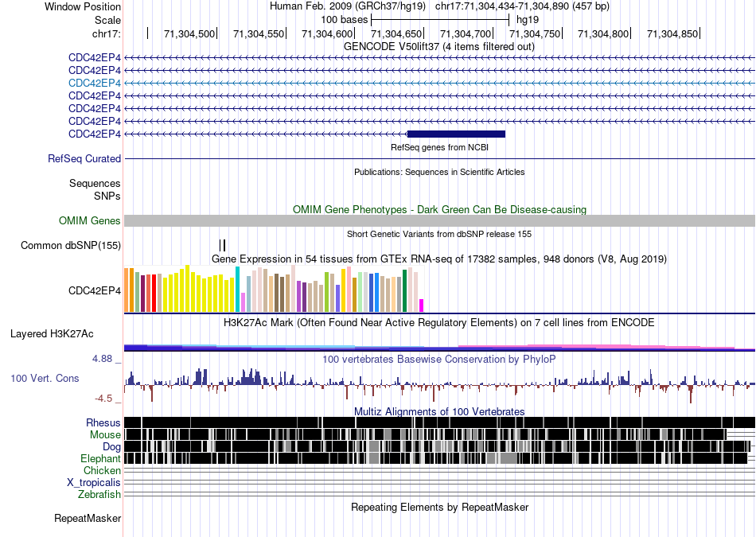
Task: Open Short Genetic Variants from dbSNP title
Action: click(x=439, y=234)
